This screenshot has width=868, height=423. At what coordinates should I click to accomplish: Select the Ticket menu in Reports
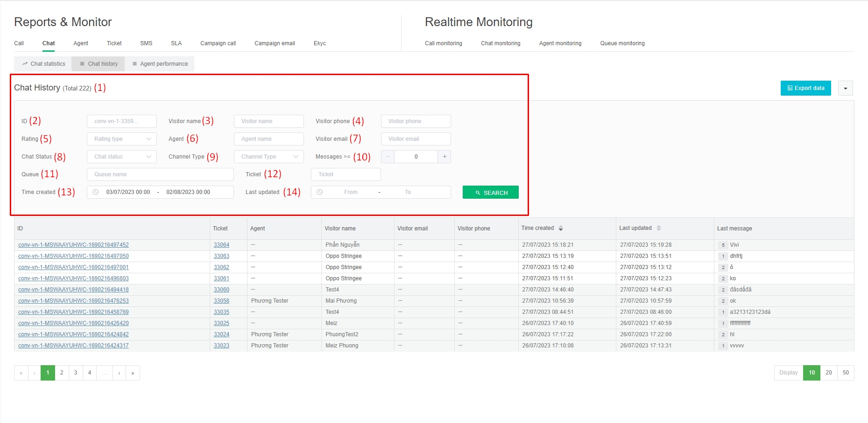tap(114, 43)
